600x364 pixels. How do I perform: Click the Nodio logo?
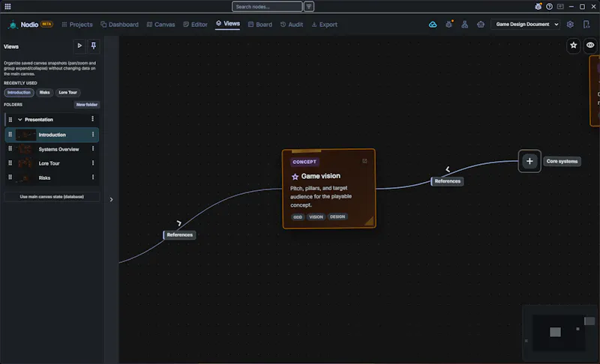coord(13,25)
